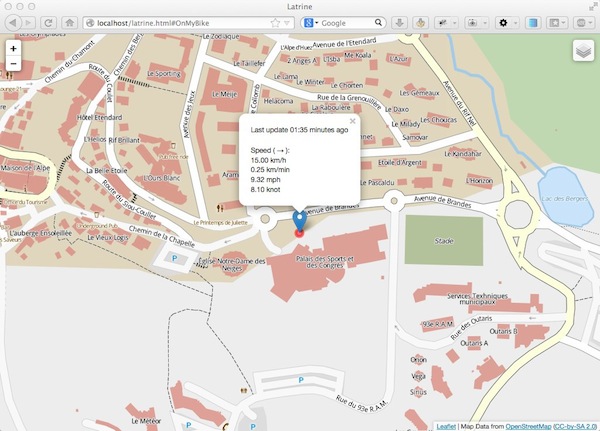Expand the dropdown next to gear icon
Screen dimensions: 600x431
[515, 23]
